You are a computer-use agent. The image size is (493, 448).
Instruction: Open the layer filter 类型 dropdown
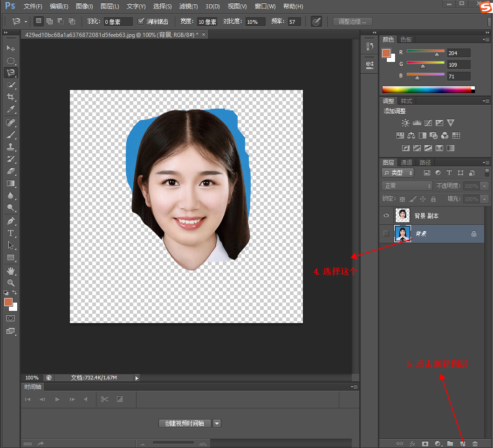397,172
